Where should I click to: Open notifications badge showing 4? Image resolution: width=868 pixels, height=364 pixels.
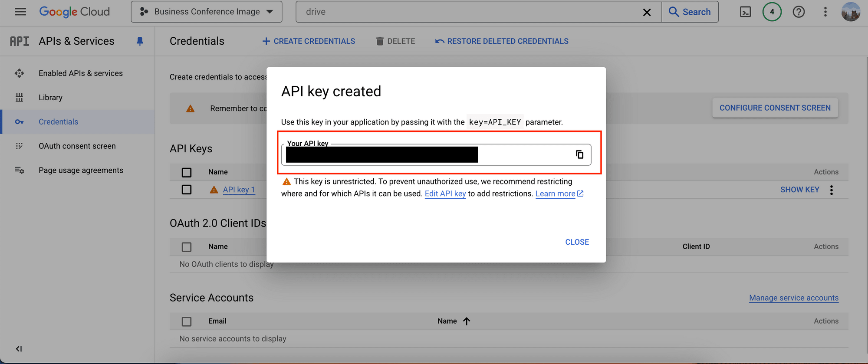[x=772, y=12]
